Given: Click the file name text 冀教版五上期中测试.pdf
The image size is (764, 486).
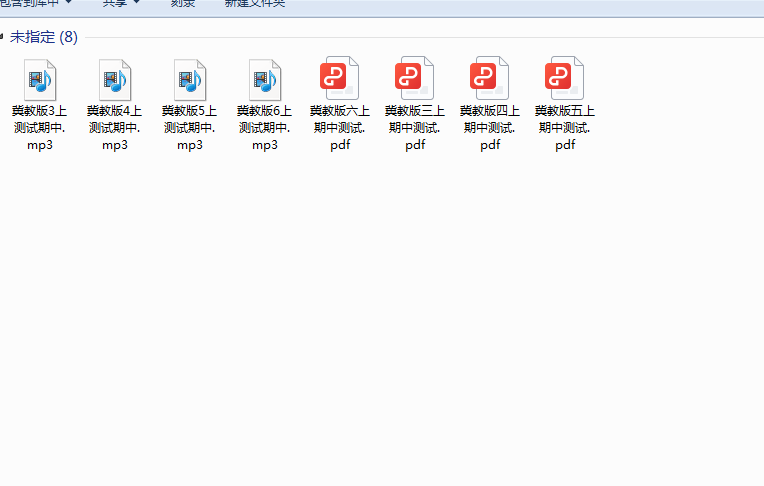Looking at the screenshot, I should [x=565, y=128].
